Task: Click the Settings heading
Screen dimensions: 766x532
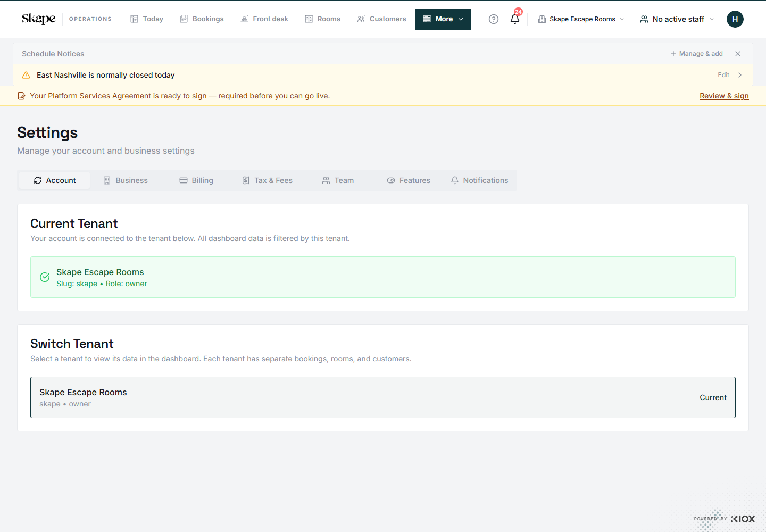Action: pos(47,132)
